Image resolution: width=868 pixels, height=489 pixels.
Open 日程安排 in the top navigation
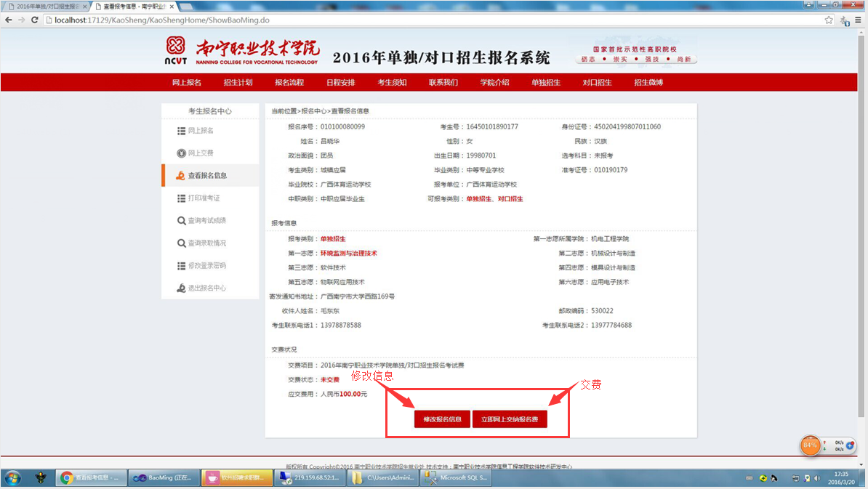click(340, 83)
